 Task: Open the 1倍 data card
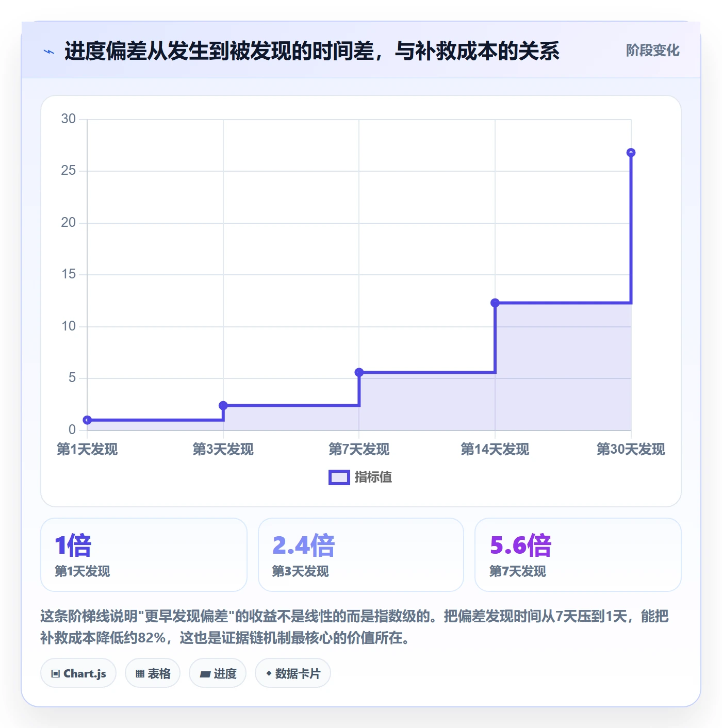pos(144,555)
